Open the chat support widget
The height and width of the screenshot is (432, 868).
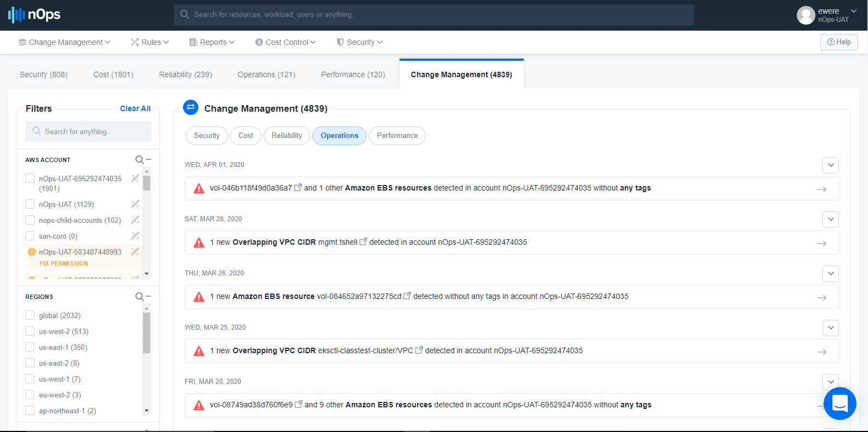[x=840, y=404]
